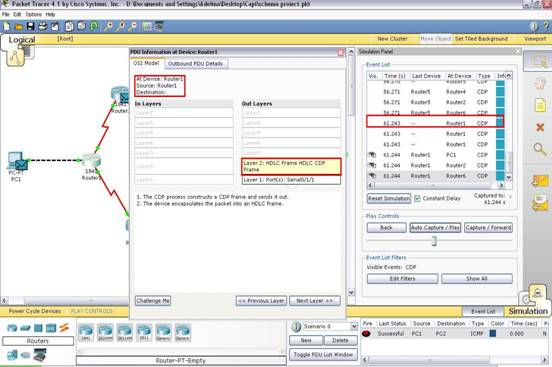
Task: Click the Save floppy disk icon
Action: point(31,26)
